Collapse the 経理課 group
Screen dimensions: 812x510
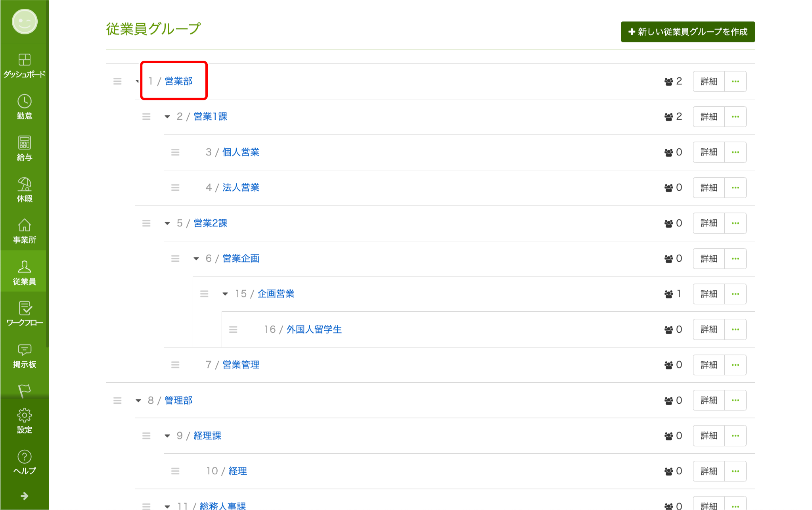167,436
